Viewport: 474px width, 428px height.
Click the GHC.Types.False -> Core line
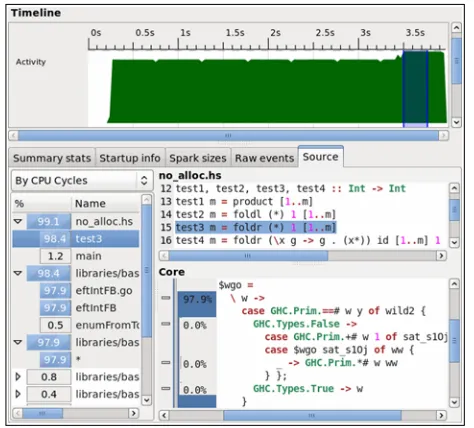pyautogui.click(x=305, y=324)
